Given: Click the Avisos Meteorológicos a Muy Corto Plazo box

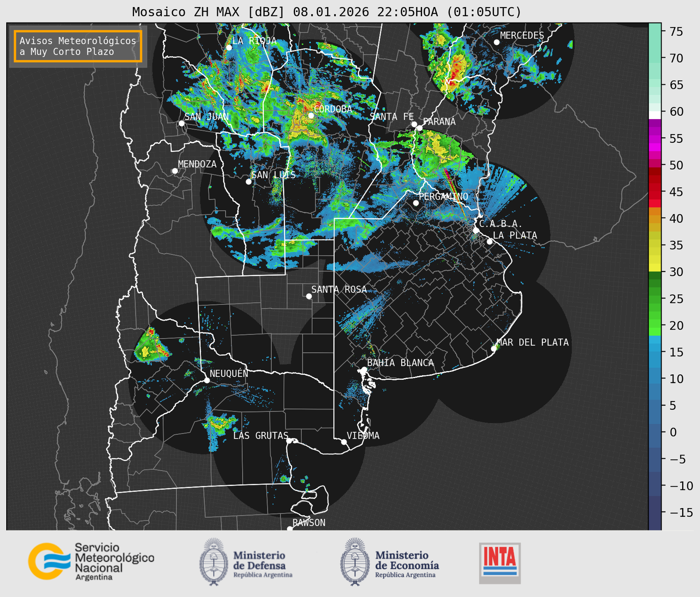Looking at the screenshot, I should pyautogui.click(x=78, y=46).
